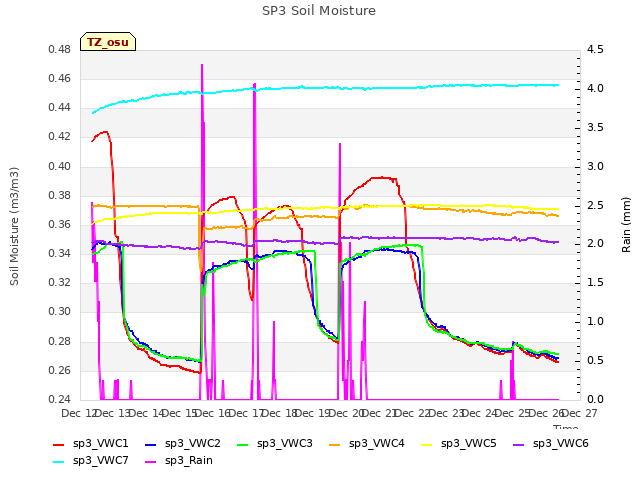Click the Dec 14 date label

tap(147, 413)
